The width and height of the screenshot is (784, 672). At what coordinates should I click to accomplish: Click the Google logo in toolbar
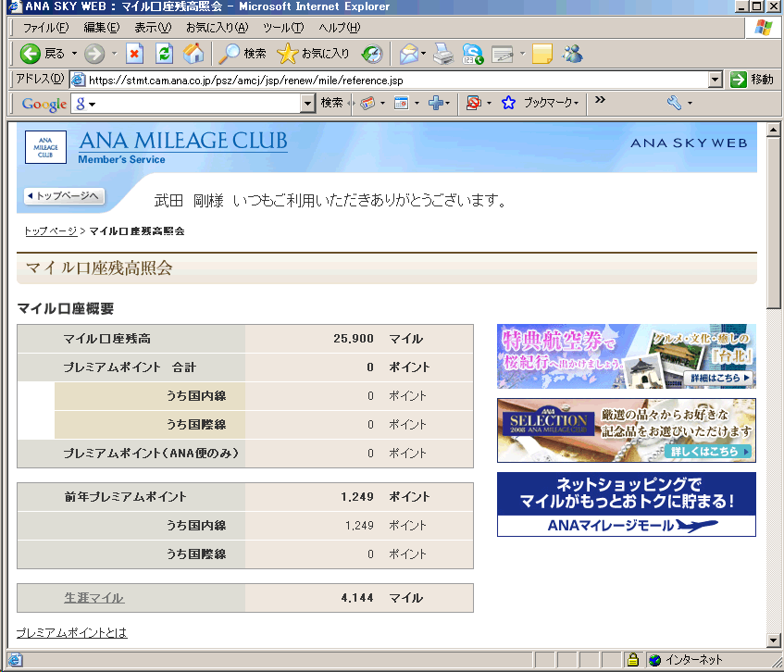[x=44, y=104]
